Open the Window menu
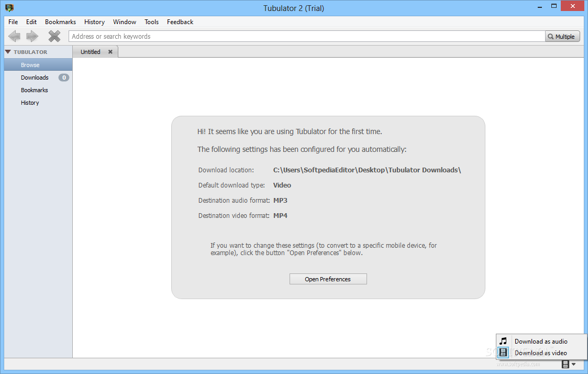Image resolution: width=588 pixels, height=374 pixels. [x=125, y=22]
